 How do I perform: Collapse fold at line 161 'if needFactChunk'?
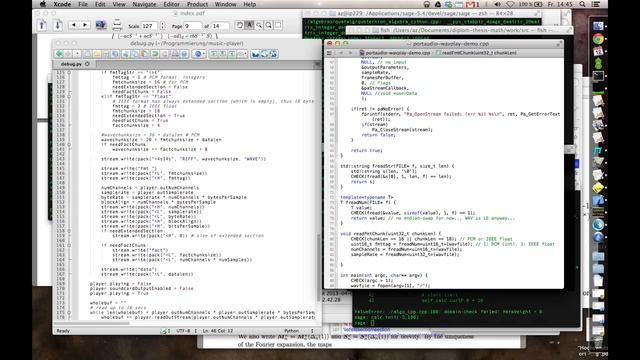click(x=69, y=245)
